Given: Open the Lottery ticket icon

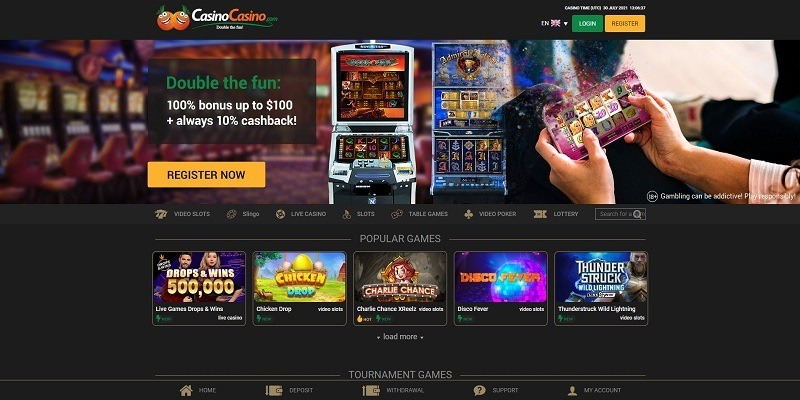Looking at the screenshot, I should (x=540, y=214).
